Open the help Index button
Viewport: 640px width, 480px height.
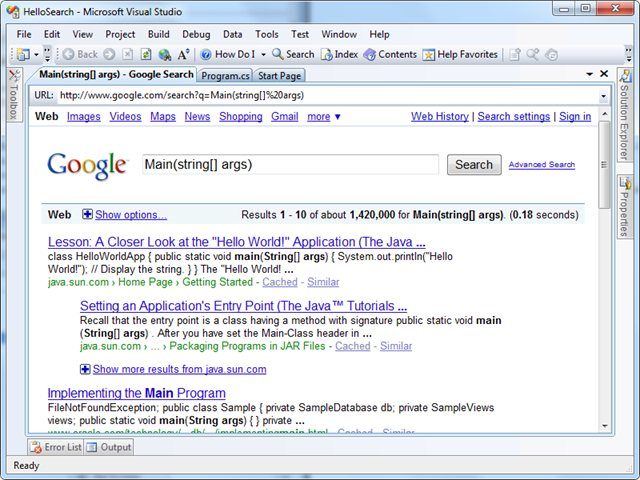(x=340, y=54)
